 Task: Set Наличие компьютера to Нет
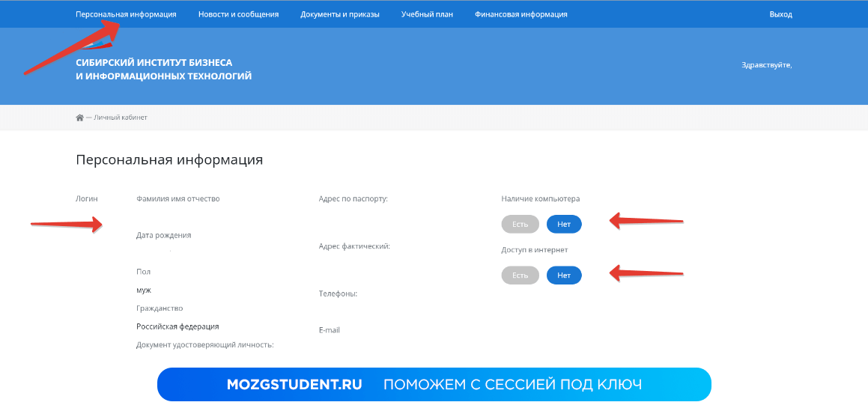pos(564,224)
